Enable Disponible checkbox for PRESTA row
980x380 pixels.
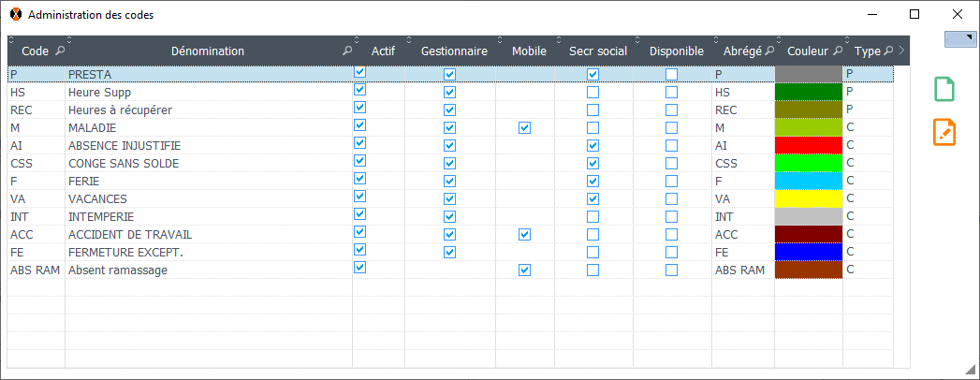click(x=671, y=75)
